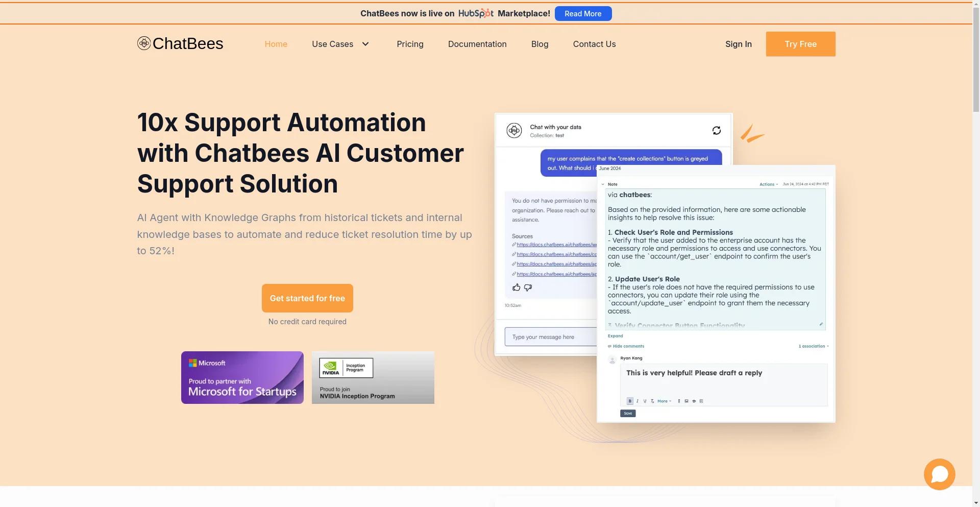
Task: Click the thumbs up icon in chat preview
Action: tap(517, 287)
